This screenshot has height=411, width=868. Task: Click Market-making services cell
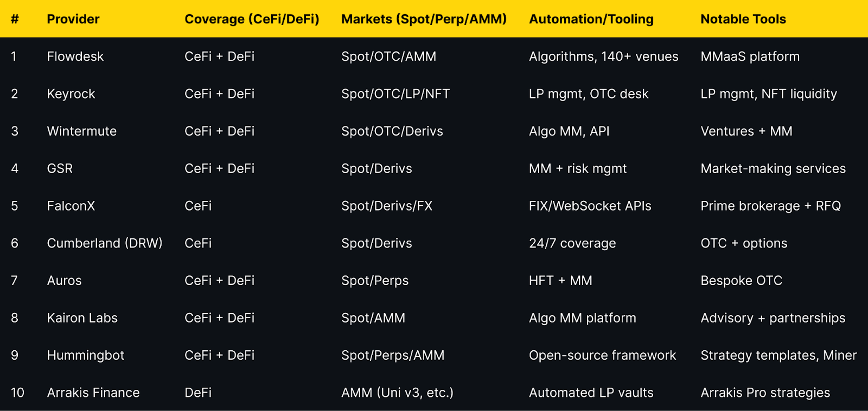pyautogui.click(x=773, y=169)
